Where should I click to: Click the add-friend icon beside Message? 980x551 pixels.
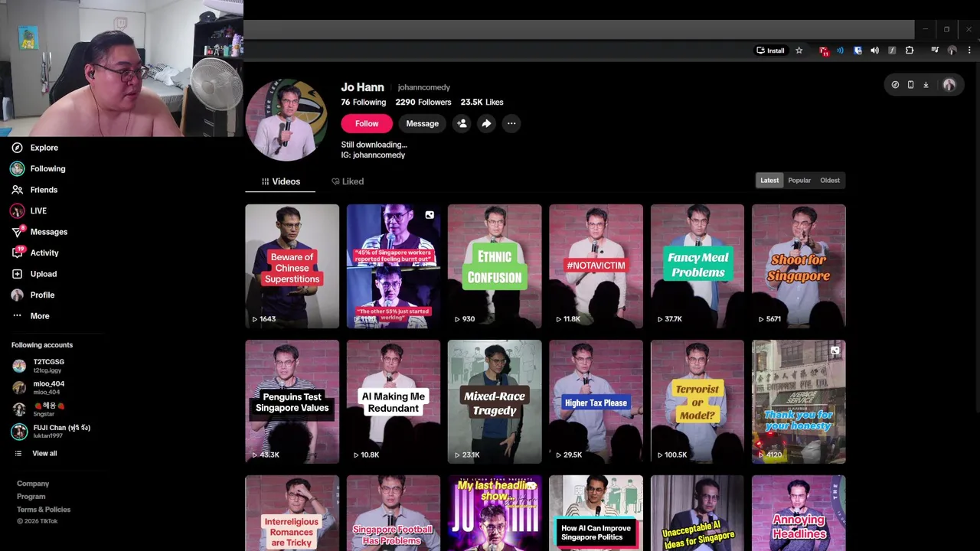pyautogui.click(x=462, y=123)
